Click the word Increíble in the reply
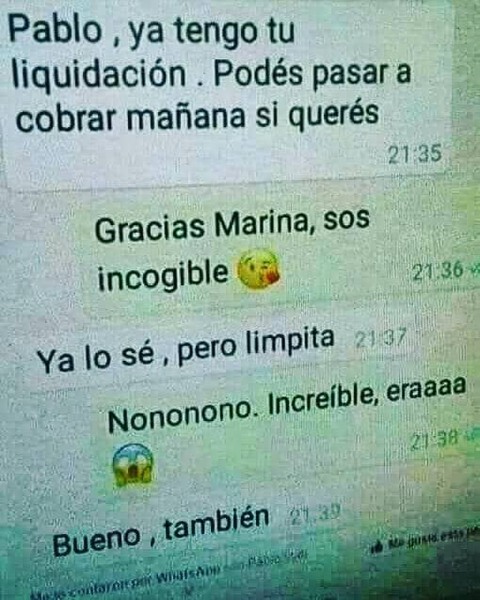The image size is (480, 600). (321, 402)
